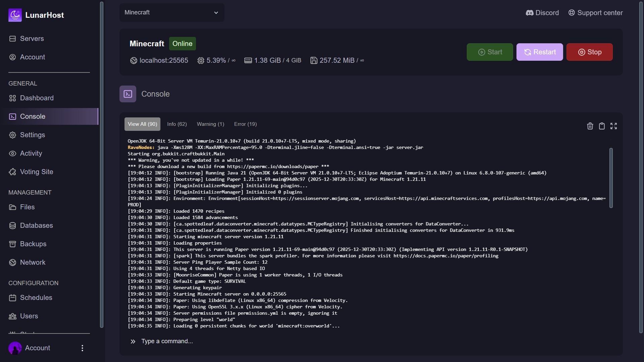Image resolution: width=644 pixels, height=362 pixels.
Task: Click the Network globe icon
Action: (x=12, y=262)
